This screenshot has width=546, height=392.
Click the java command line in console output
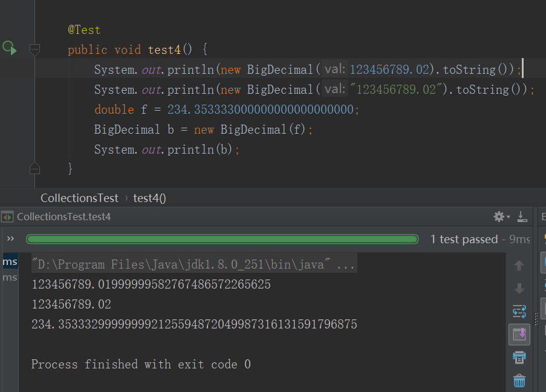coord(194,264)
